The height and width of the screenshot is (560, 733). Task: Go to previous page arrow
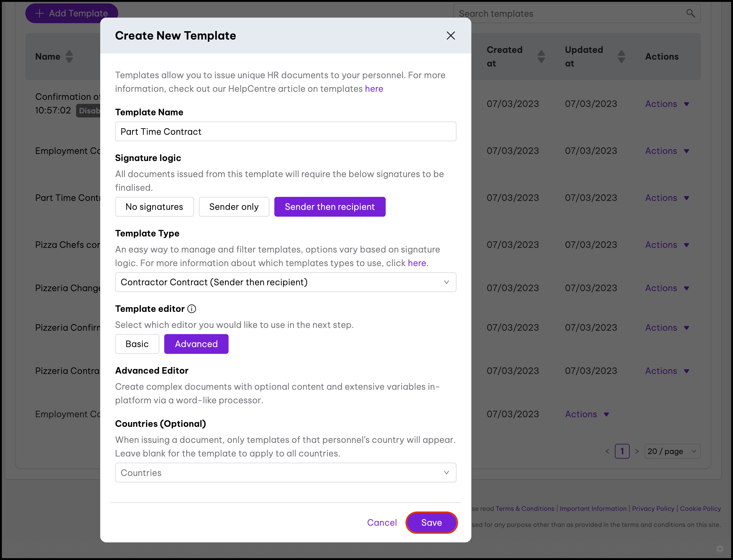click(x=607, y=451)
